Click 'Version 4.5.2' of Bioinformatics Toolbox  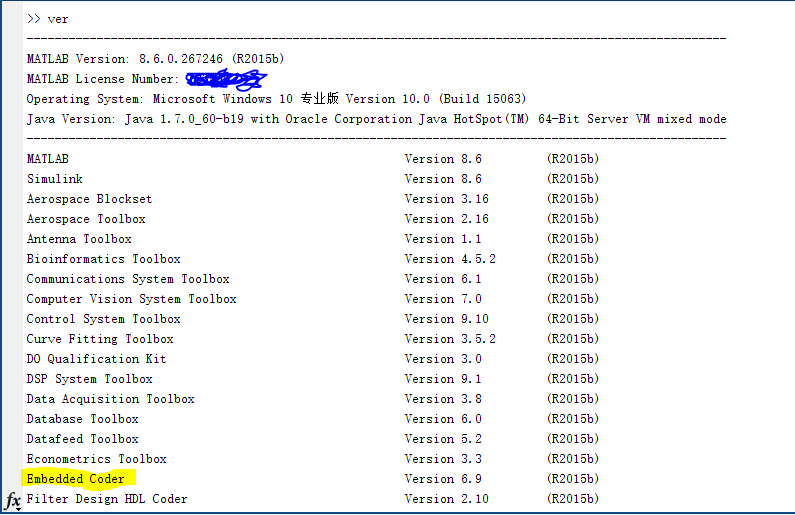[450, 259]
